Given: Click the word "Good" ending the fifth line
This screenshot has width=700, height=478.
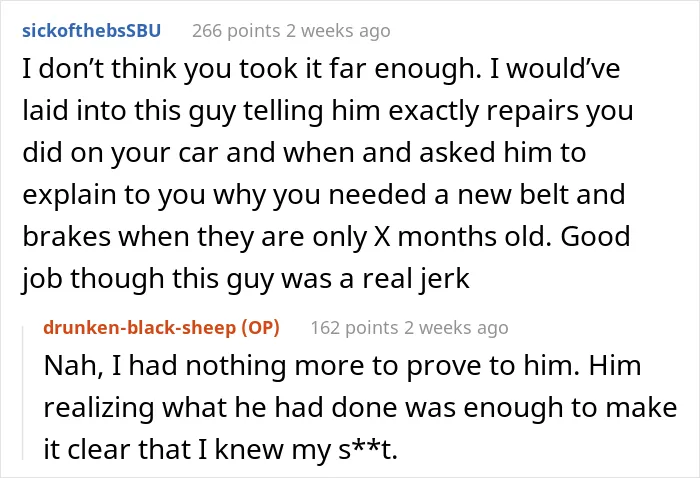Looking at the screenshot, I should click(596, 237).
